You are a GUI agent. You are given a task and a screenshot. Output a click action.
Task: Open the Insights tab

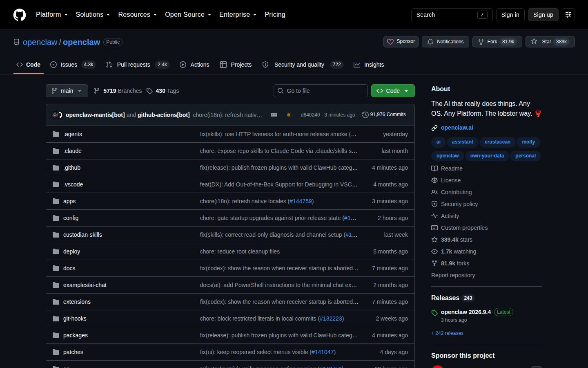369,65
